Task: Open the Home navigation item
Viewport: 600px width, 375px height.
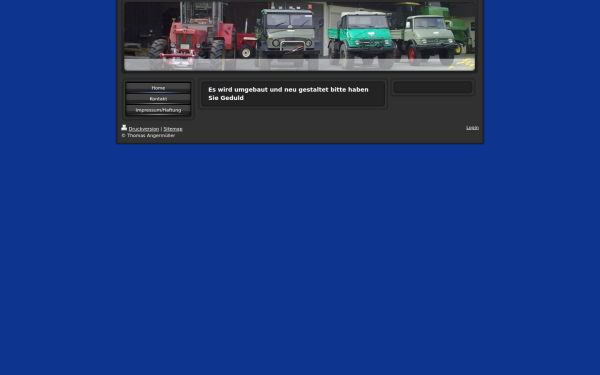Action: 158,88
